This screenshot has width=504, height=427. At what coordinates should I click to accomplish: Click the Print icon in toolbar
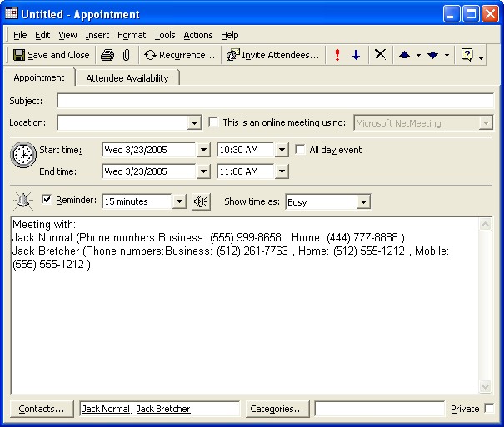click(107, 55)
